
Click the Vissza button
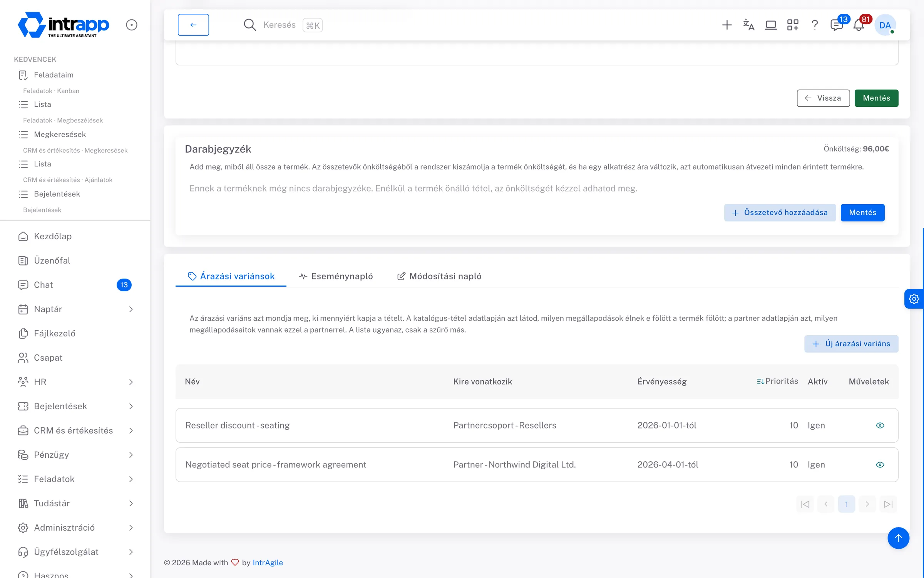(823, 98)
